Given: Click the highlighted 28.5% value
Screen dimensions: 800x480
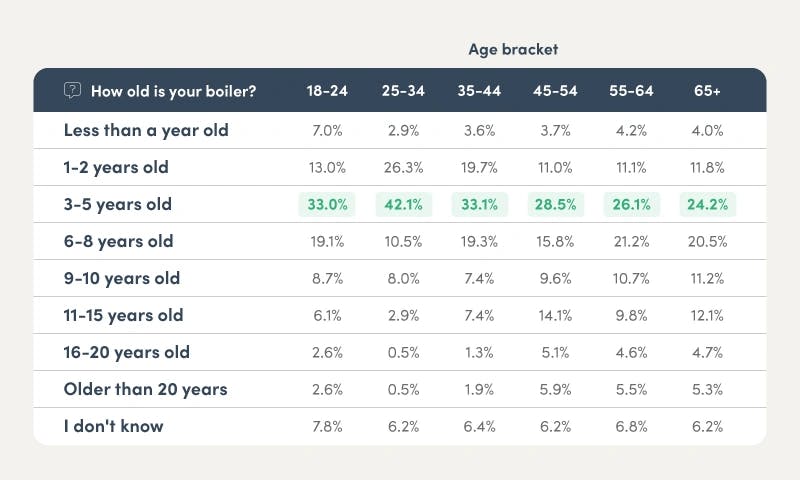Looking at the screenshot, I should coord(555,204).
